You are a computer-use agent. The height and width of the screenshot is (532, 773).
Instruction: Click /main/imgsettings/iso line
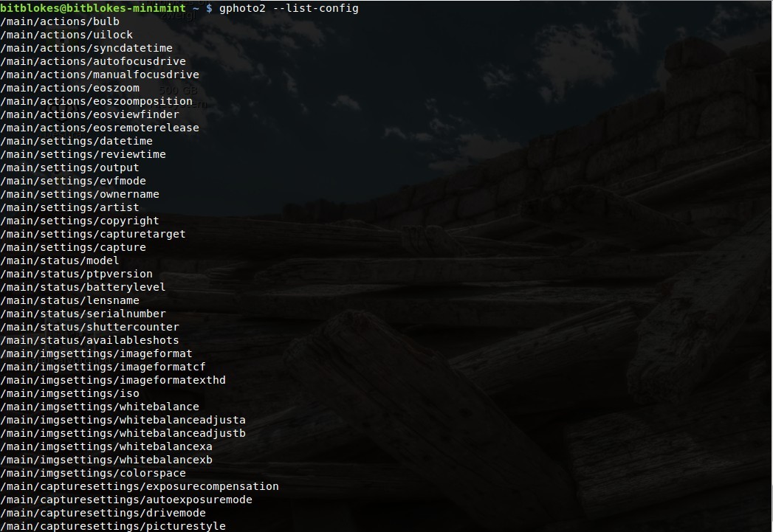70,394
